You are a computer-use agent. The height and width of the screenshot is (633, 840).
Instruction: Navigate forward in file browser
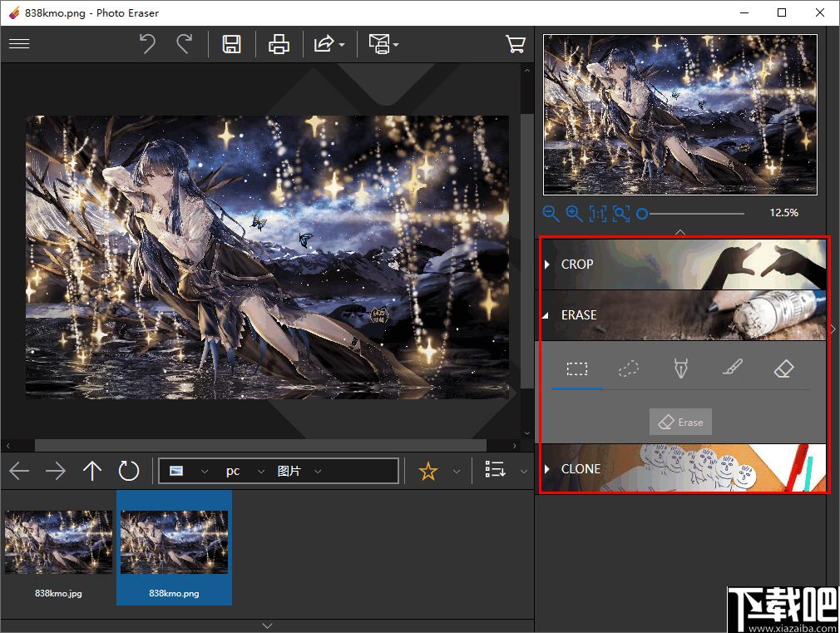pyautogui.click(x=55, y=471)
